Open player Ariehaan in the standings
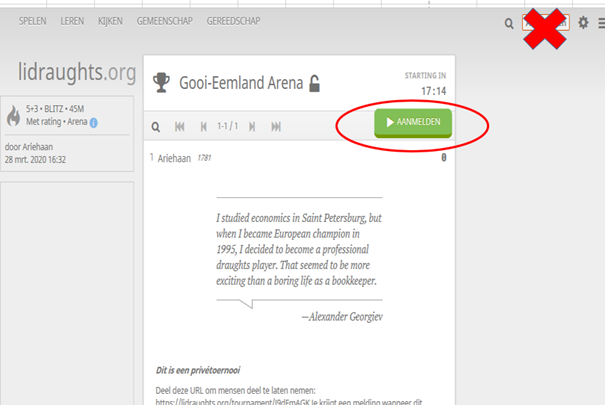Screen dimensions: 605x405 tap(174, 158)
